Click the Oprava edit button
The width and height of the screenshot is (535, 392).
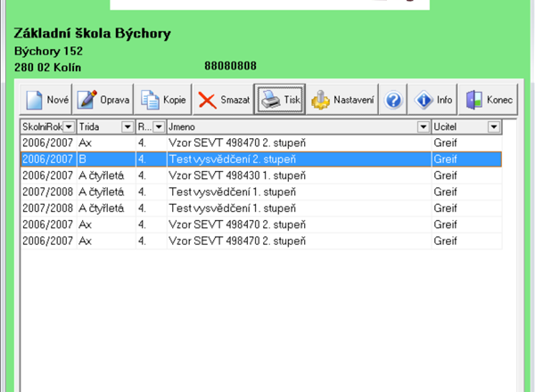point(103,100)
